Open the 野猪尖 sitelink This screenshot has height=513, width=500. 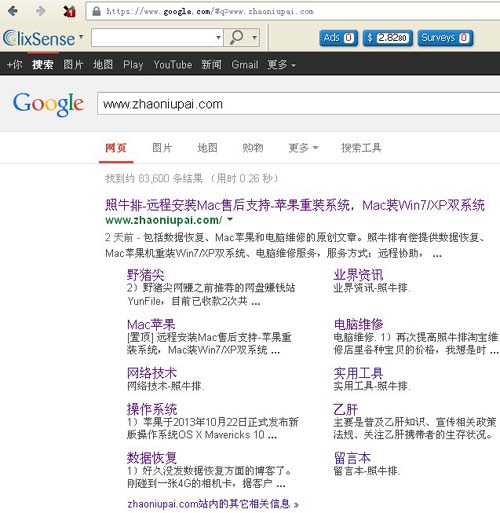tap(145, 275)
